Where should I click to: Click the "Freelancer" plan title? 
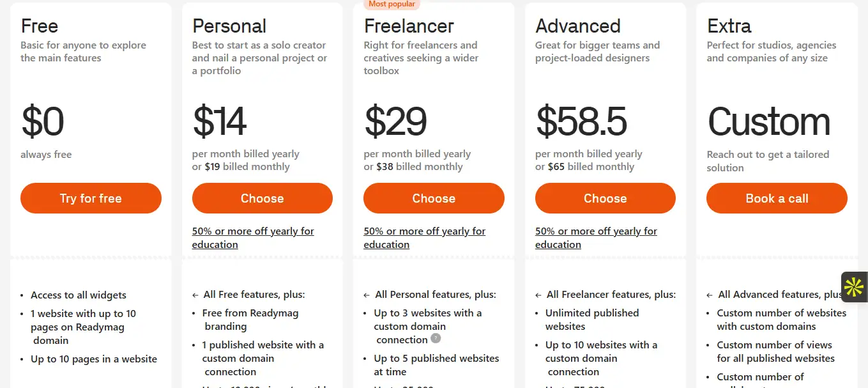(x=409, y=26)
